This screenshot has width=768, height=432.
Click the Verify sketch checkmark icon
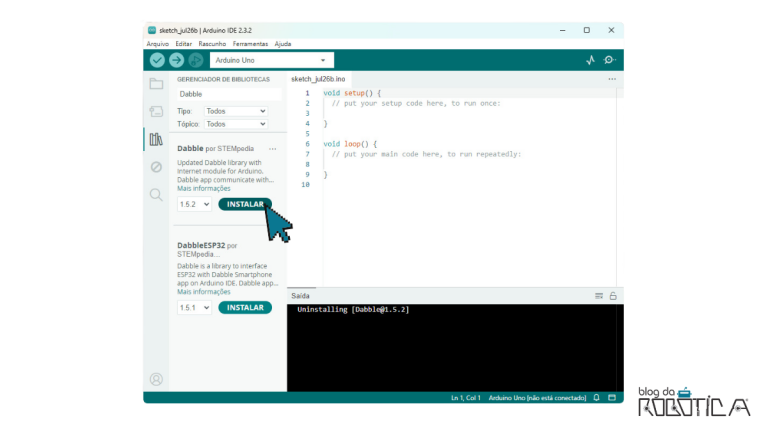point(157,60)
